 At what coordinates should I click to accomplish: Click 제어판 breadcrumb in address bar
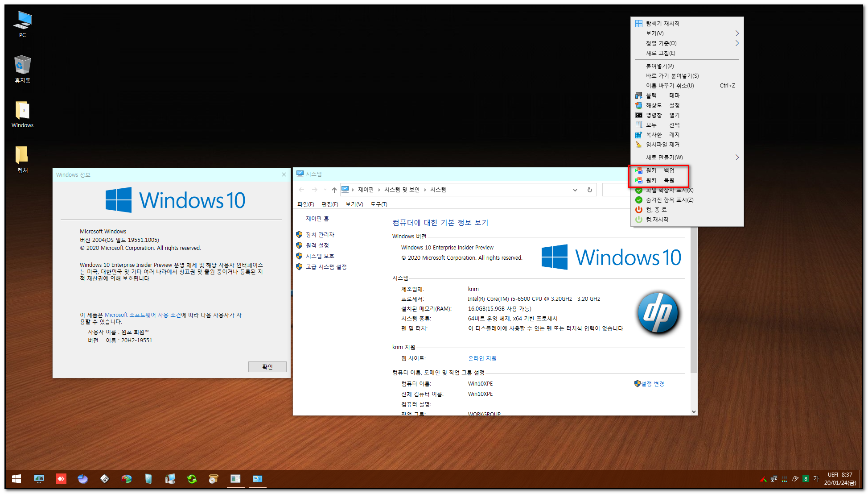(x=366, y=190)
